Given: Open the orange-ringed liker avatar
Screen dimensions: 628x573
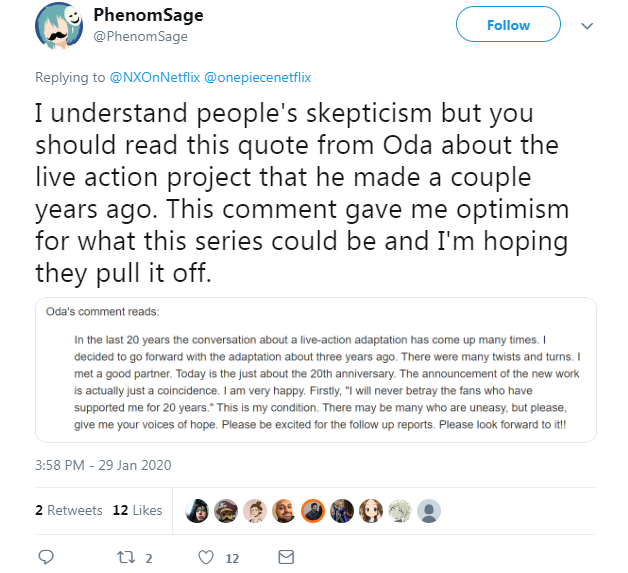Looking at the screenshot, I should click(x=313, y=511).
